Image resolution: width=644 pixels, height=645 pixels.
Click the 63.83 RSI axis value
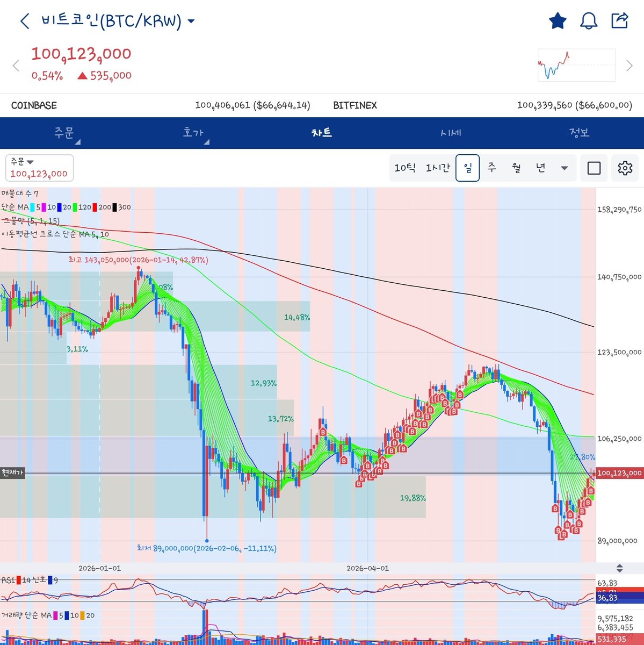[x=607, y=583]
